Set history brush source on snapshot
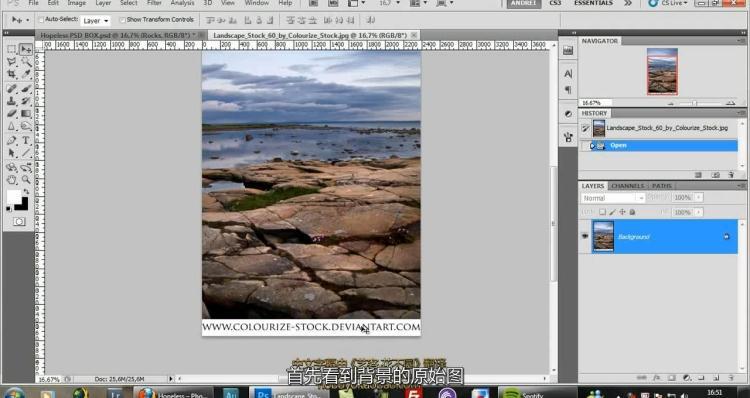The image size is (750, 398). 585,128
